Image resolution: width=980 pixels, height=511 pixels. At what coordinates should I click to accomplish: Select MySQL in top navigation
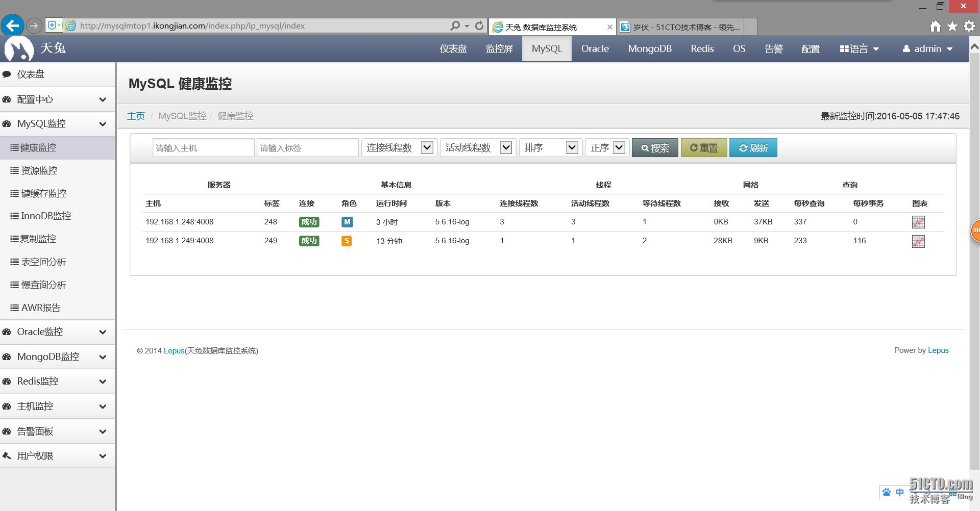(547, 49)
